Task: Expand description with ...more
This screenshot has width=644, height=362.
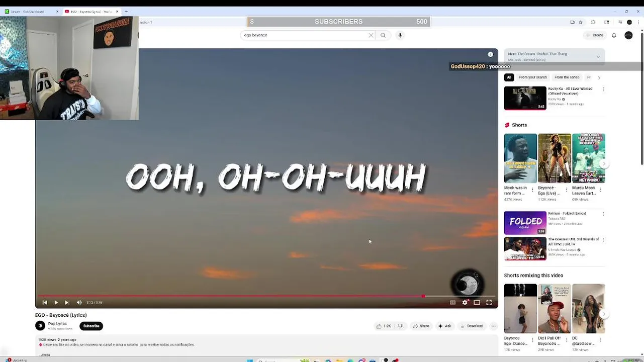Action: point(45,354)
